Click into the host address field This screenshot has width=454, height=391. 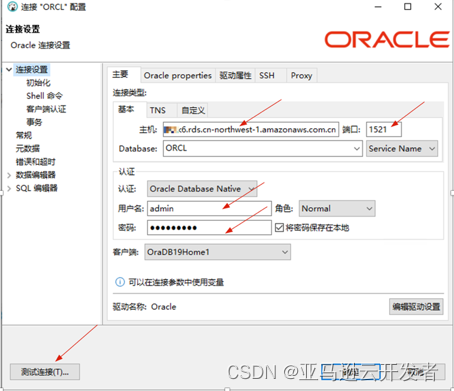point(251,129)
